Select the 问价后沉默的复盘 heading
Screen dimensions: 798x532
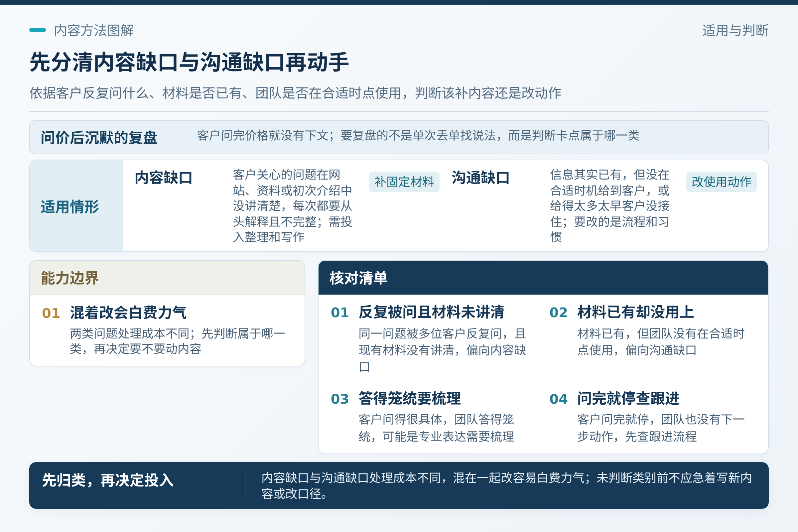[x=99, y=138]
